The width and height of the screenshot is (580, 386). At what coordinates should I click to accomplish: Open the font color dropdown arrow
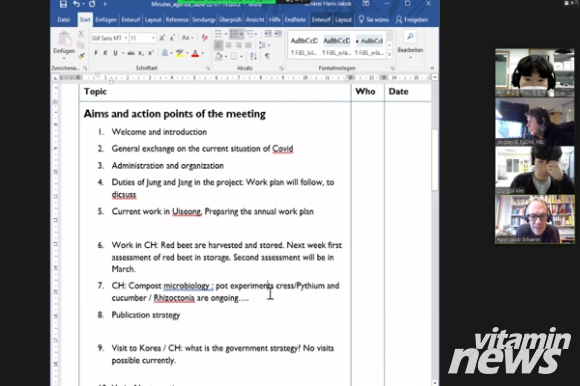[x=203, y=54]
